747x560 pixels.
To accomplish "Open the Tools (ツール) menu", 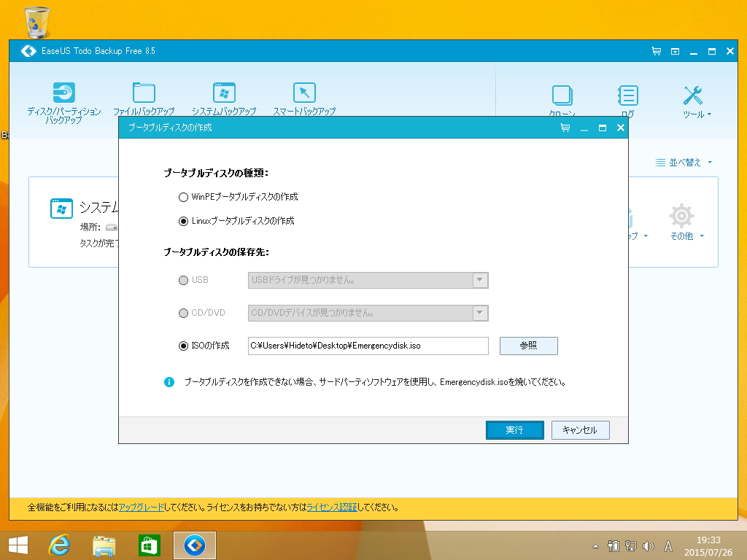I will tap(695, 102).
